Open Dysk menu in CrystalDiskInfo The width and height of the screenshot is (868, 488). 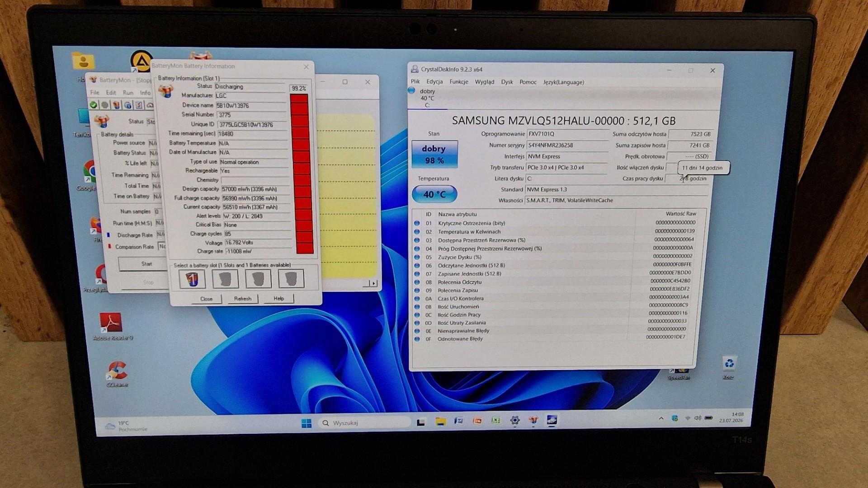tap(507, 82)
